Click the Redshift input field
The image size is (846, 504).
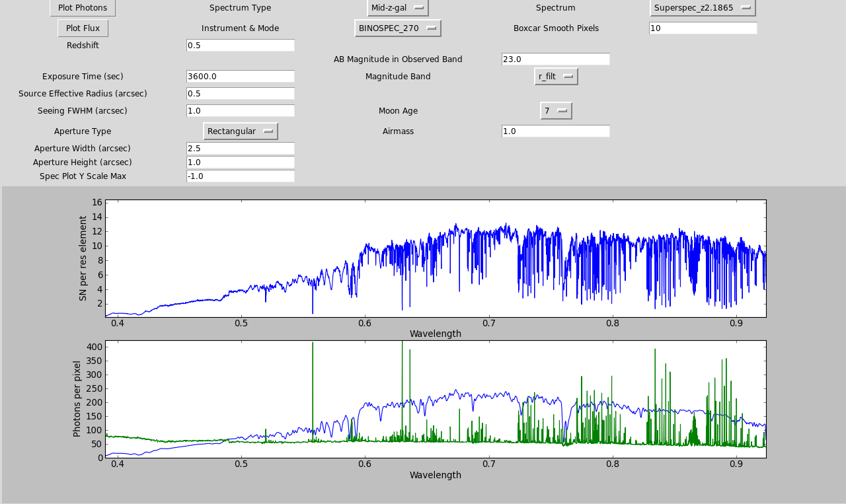click(240, 46)
